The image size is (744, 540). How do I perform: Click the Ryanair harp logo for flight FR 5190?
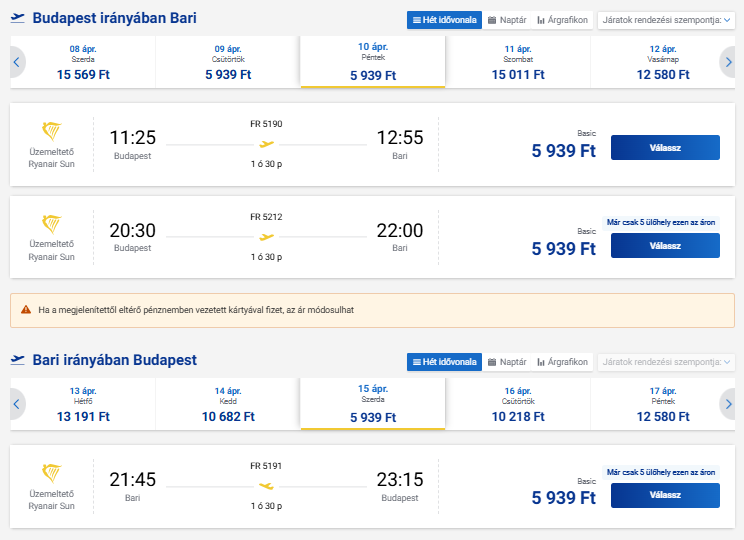pyautogui.click(x=51, y=131)
